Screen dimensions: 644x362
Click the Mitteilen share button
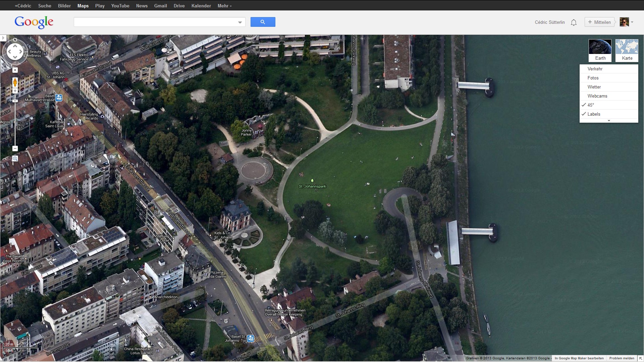599,22
